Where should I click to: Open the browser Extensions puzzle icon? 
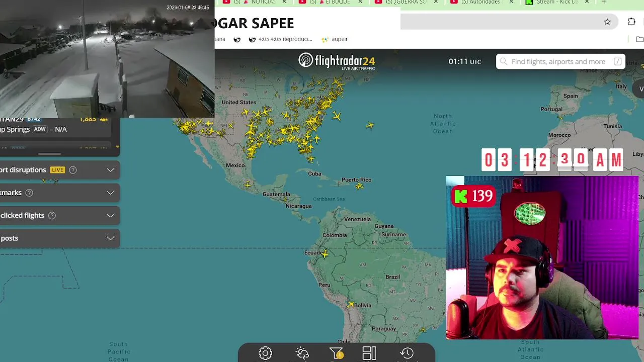click(631, 22)
